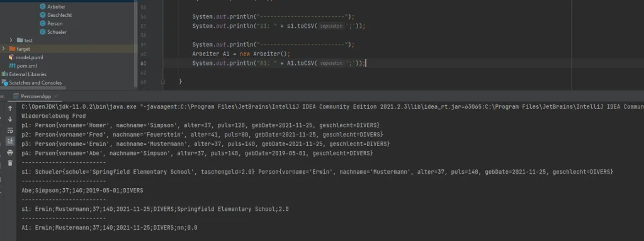The image size is (644, 241).
Task: Click line number 61 in the gutter
Action: 143,63
